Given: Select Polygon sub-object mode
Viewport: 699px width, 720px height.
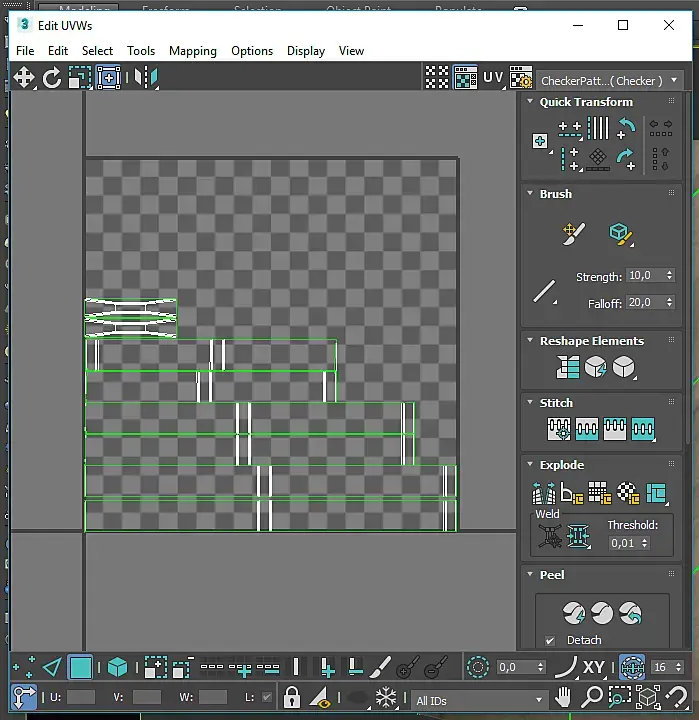Looking at the screenshot, I should click(80, 667).
